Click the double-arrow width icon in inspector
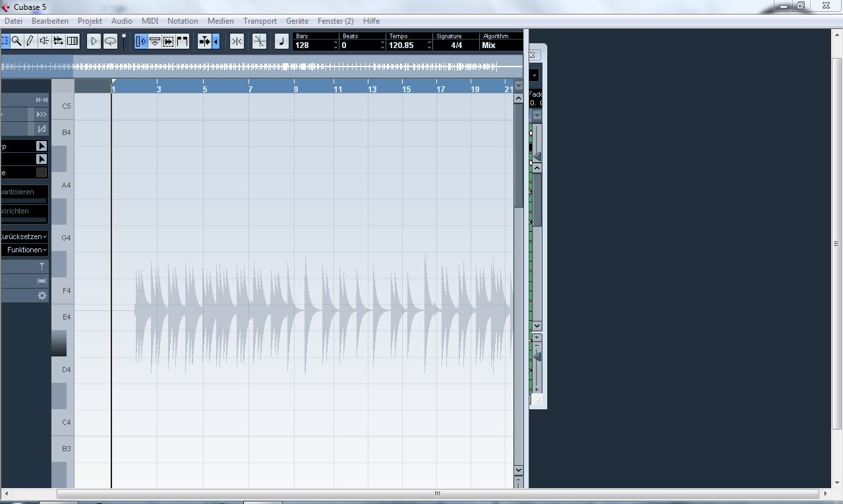The width and height of the screenshot is (843, 504). click(42, 99)
